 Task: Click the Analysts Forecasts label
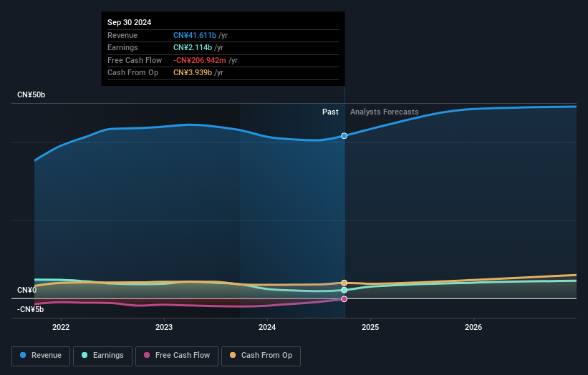pos(385,112)
